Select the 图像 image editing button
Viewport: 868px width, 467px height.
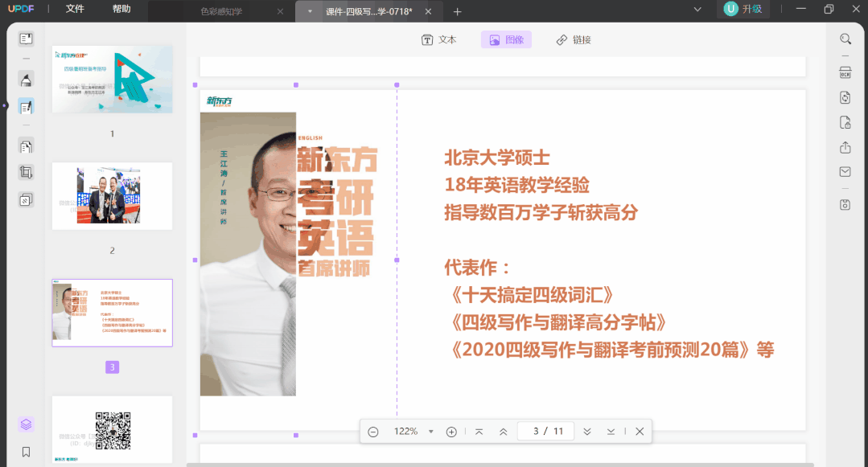pyautogui.click(x=507, y=40)
